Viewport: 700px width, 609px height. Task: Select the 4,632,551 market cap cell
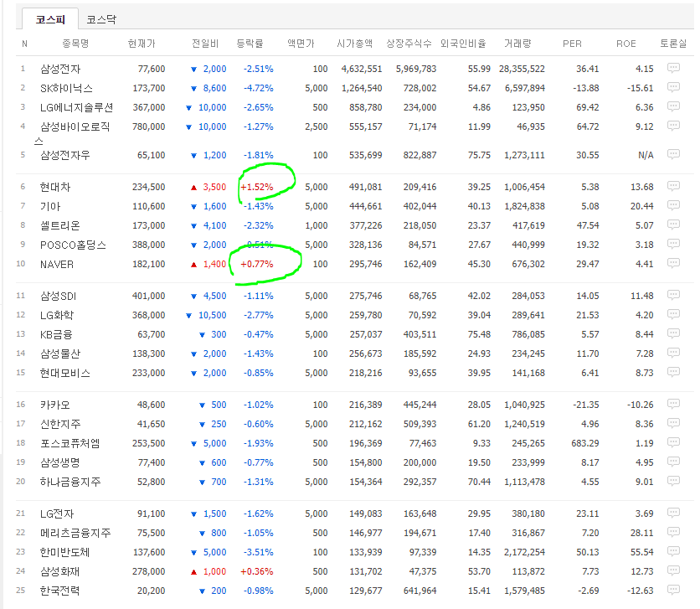[x=362, y=69]
